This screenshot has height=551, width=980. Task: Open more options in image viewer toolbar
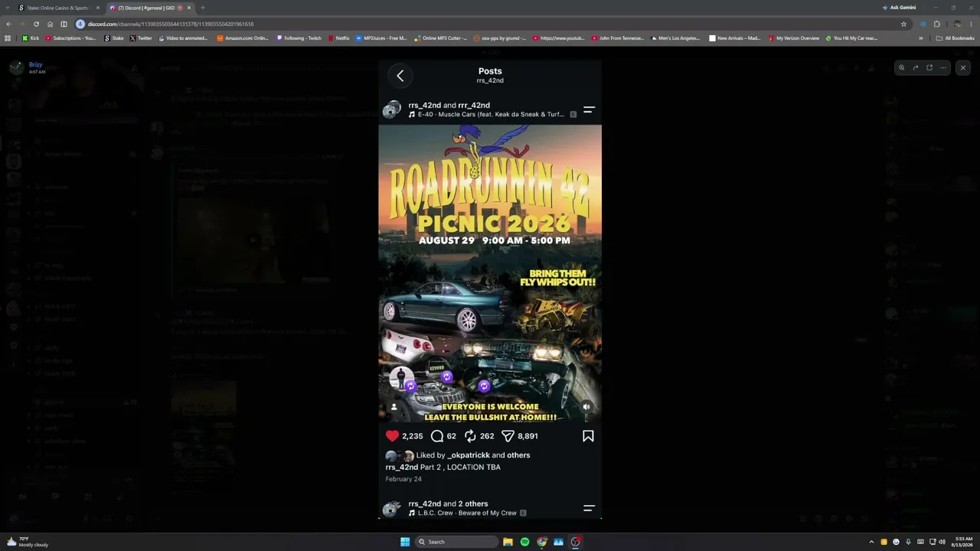pyautogui.click(x=943, y=67)
